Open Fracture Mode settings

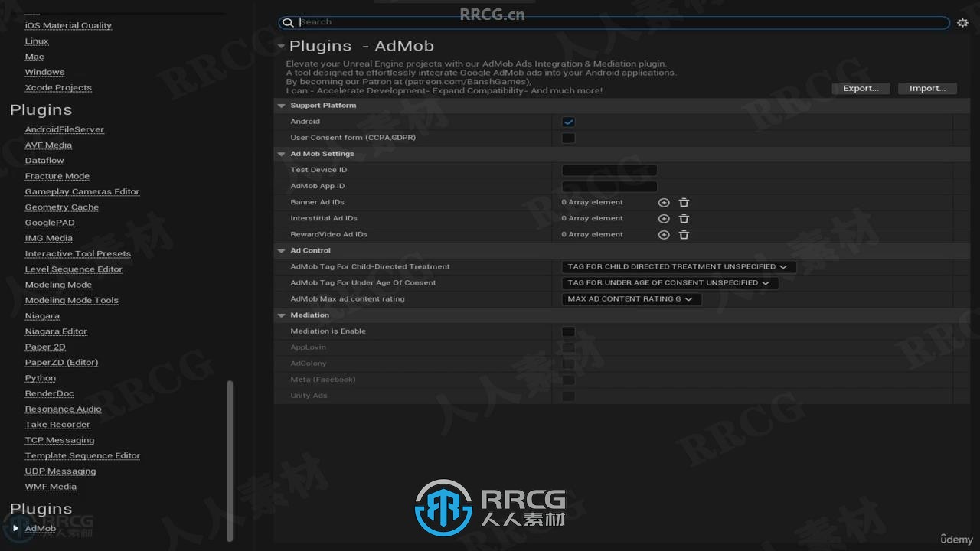(57, 176)
